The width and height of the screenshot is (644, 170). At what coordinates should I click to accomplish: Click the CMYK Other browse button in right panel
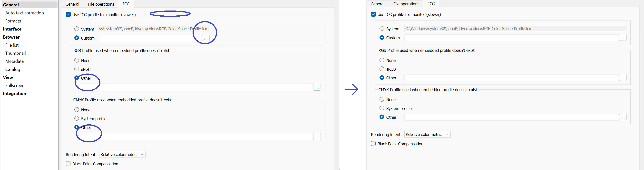(x=623, y=117)
